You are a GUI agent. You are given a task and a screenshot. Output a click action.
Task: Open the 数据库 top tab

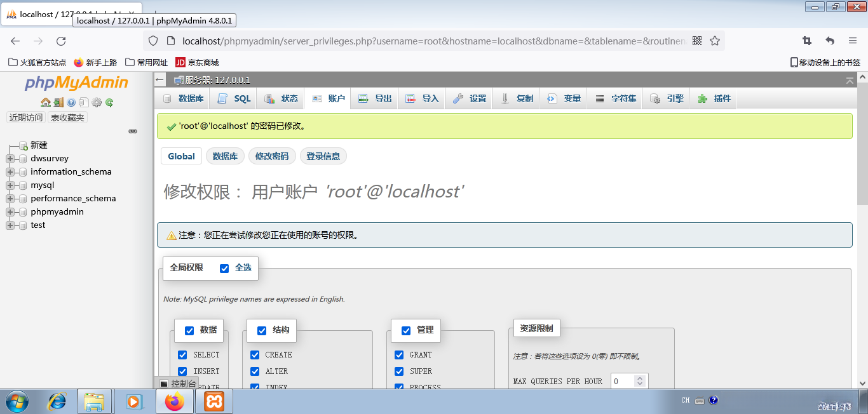click(x=184, y=98)
